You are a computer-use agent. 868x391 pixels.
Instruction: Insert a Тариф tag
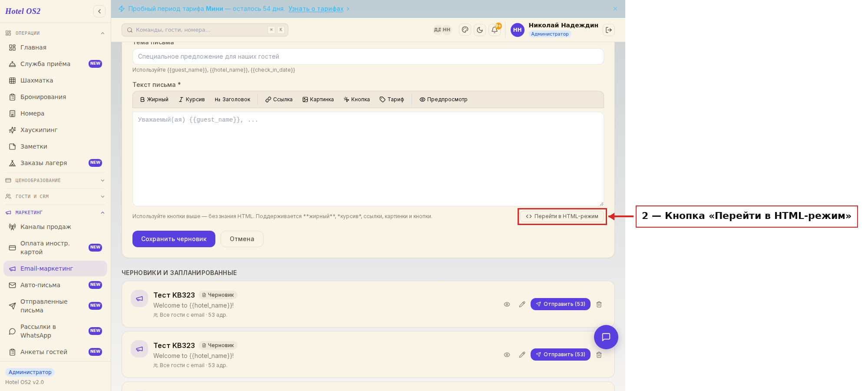pyautogui.click(x=392, y=99)
